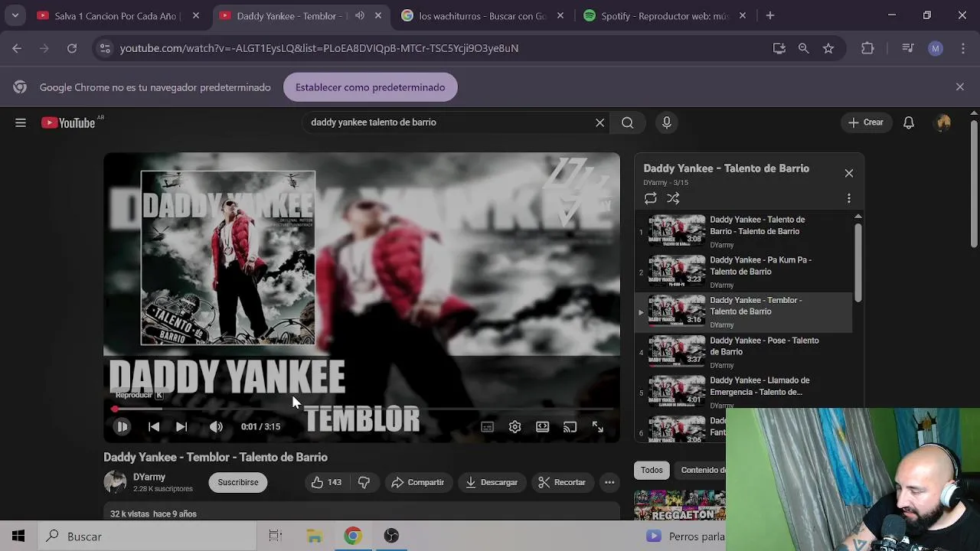Bookmark this page with the star
The height and width of the screenshot is (551, 980).
[x=828, y=48]
